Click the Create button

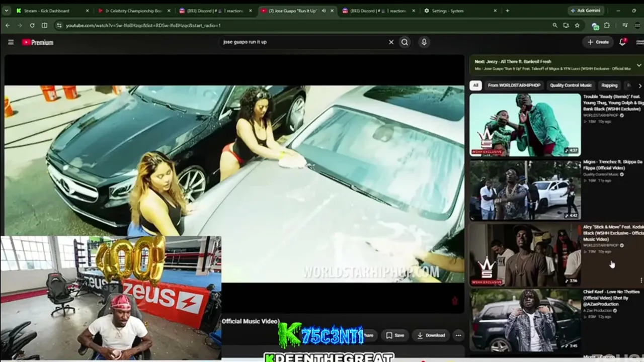coord(598,42)
